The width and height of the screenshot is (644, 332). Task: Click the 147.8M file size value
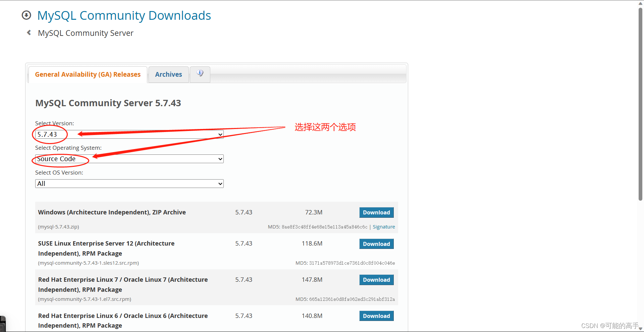312,280
